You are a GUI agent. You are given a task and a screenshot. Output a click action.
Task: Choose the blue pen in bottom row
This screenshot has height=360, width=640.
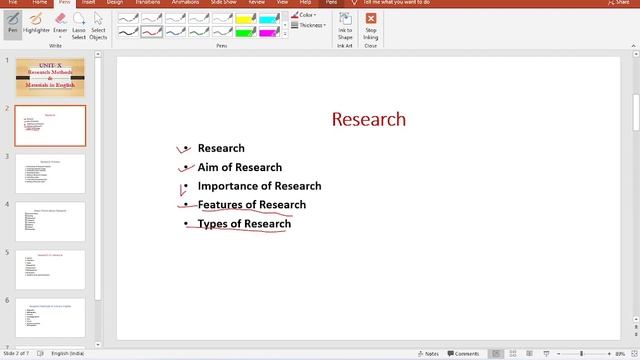click(176, 32)
